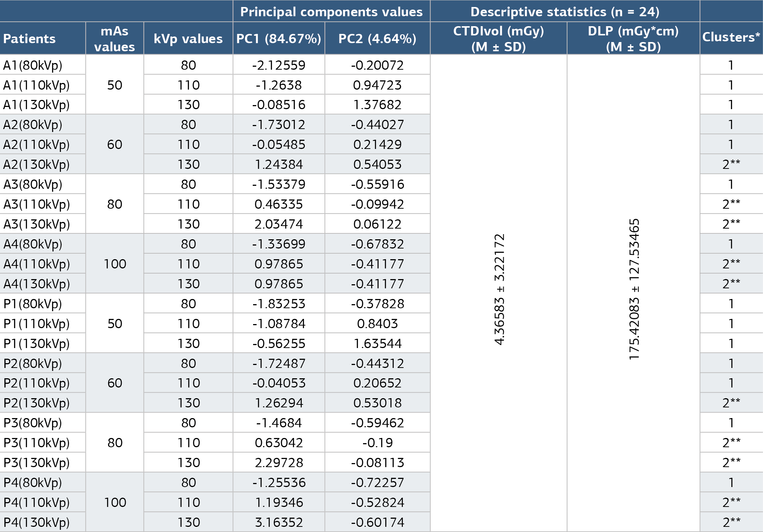
Task: Click the A1(80kVp) patient row label
Action: click(33, 65)
